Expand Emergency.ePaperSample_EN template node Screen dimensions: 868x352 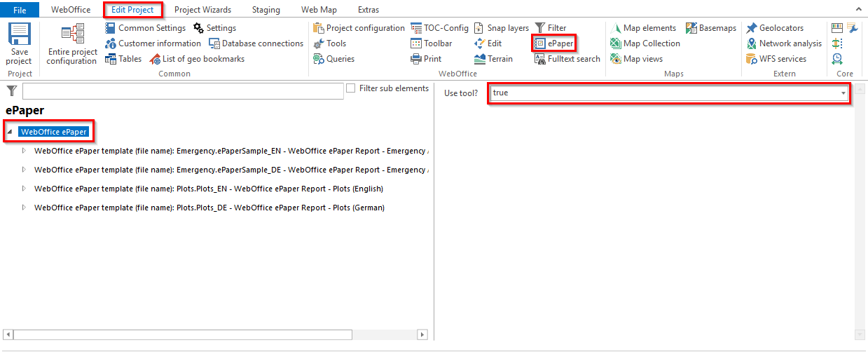point(25,151)
